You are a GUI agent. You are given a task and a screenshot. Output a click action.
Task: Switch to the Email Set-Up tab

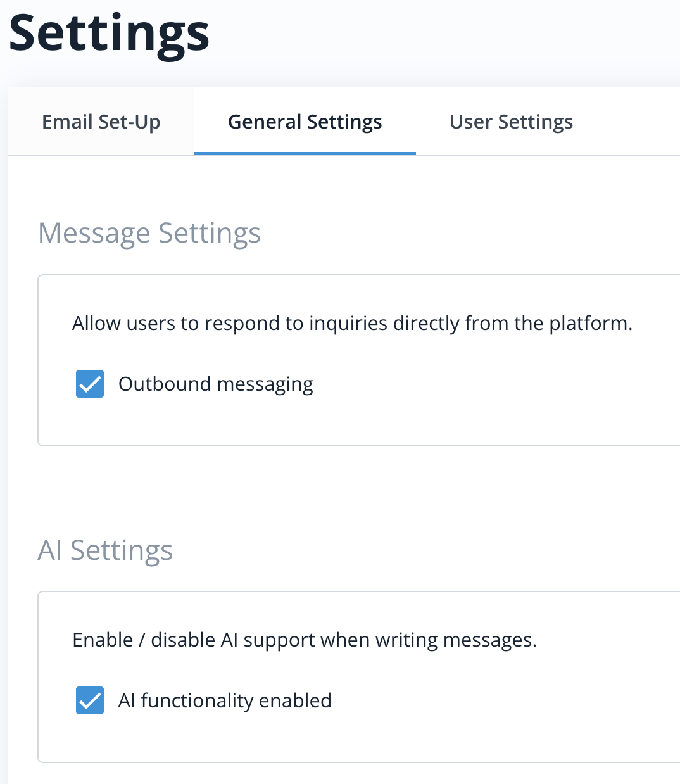[x=100, y=121]
